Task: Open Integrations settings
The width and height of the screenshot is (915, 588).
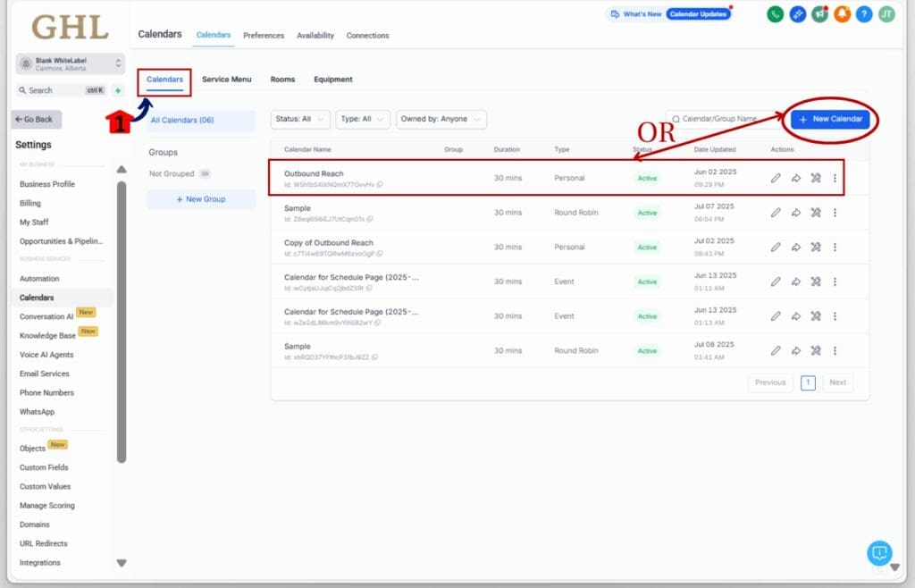Action: click(39, 562)
